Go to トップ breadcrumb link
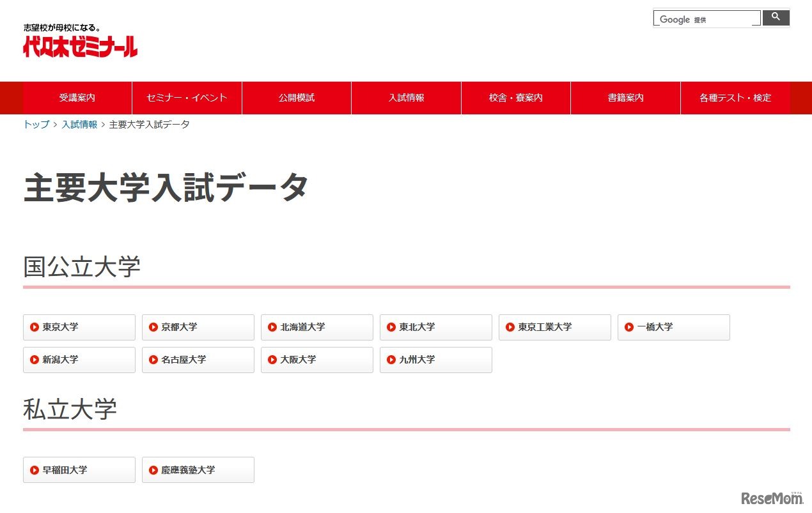This screenshot has height=513, width=812. point(36,125)
